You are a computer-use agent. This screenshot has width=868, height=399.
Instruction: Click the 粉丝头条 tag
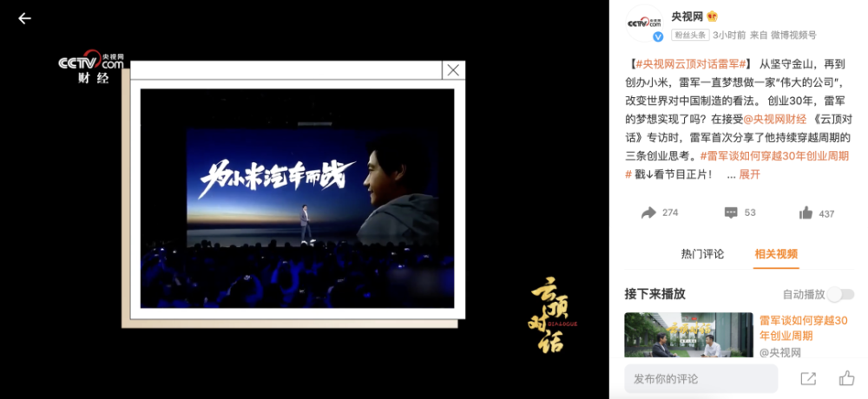[x=690, y=35]
